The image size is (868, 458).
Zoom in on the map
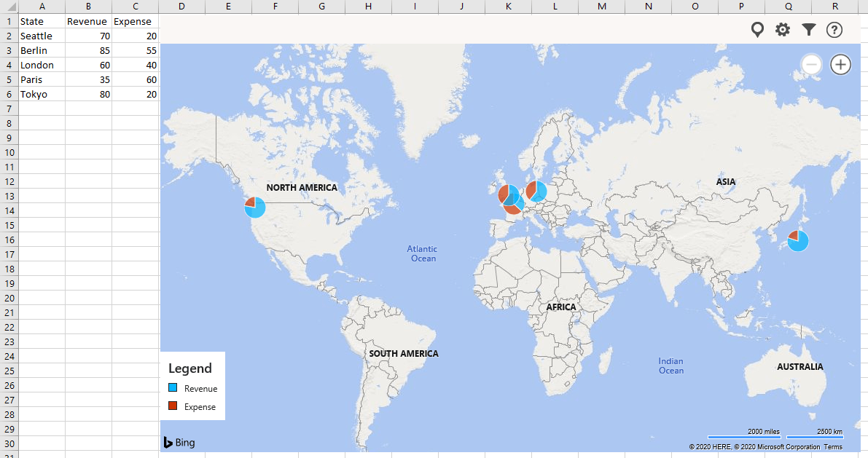coord(840,64)
